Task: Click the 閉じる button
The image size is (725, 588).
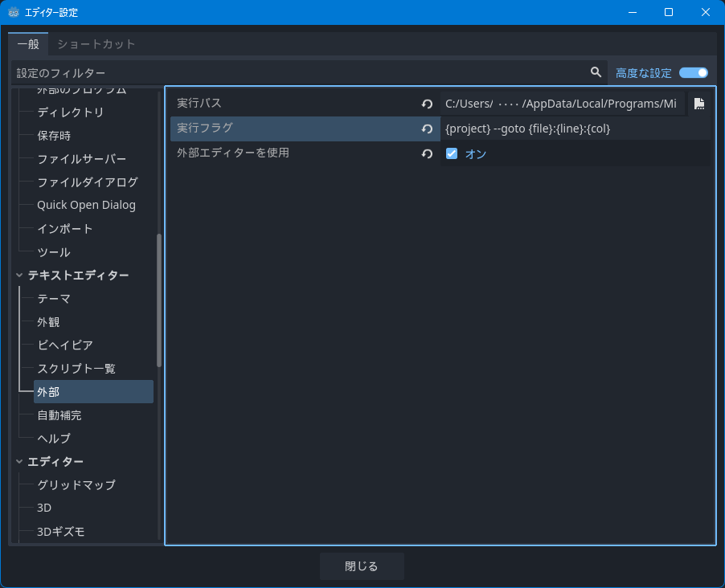Action: 362,566
